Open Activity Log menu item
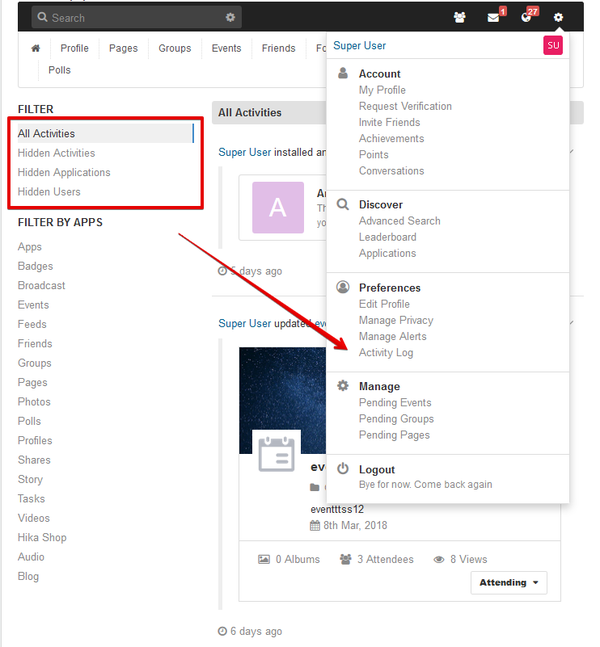Screen dimensions: 600x647 386,353
